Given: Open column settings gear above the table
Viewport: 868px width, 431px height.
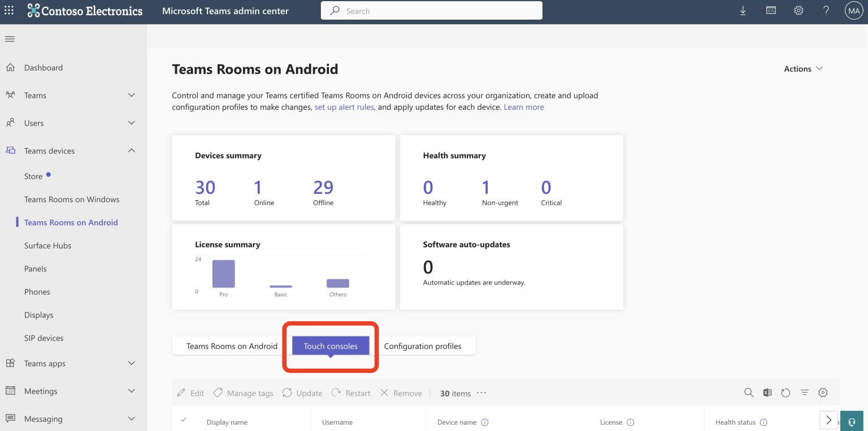Looking at the screenshot, I should (x=823, y=392).
